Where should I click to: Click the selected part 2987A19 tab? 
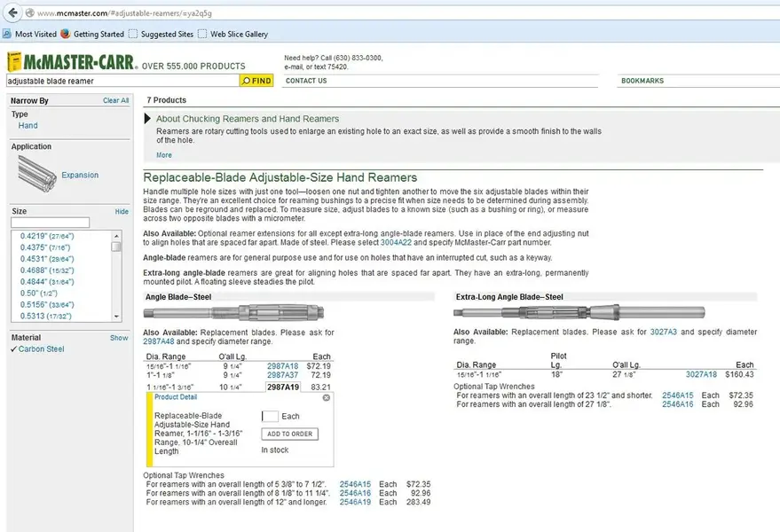coord(283,387)
